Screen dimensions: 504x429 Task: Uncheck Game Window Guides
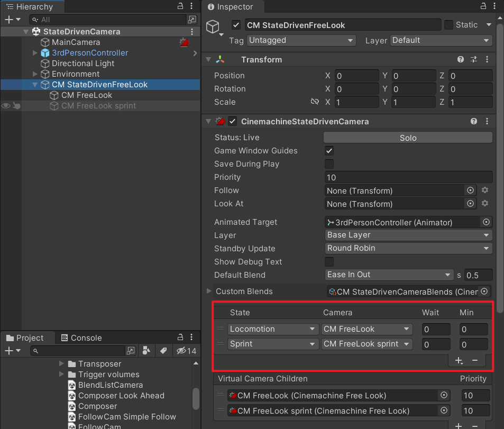click(329, 151)
